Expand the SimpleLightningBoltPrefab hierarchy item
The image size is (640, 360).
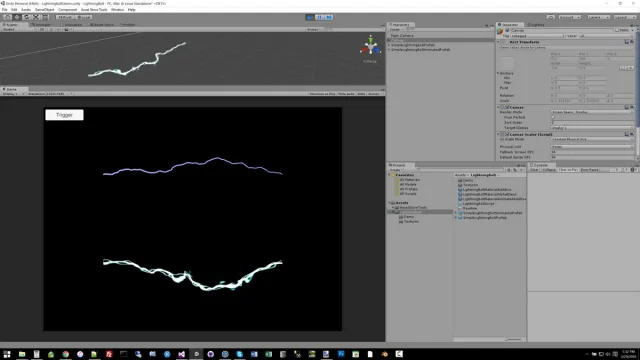[x=389, y=45]
